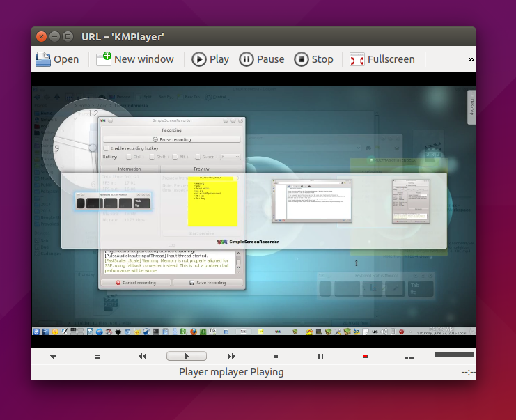
Task: Expand the toolbar overflow chevron
Action: (x=471, y=60)
